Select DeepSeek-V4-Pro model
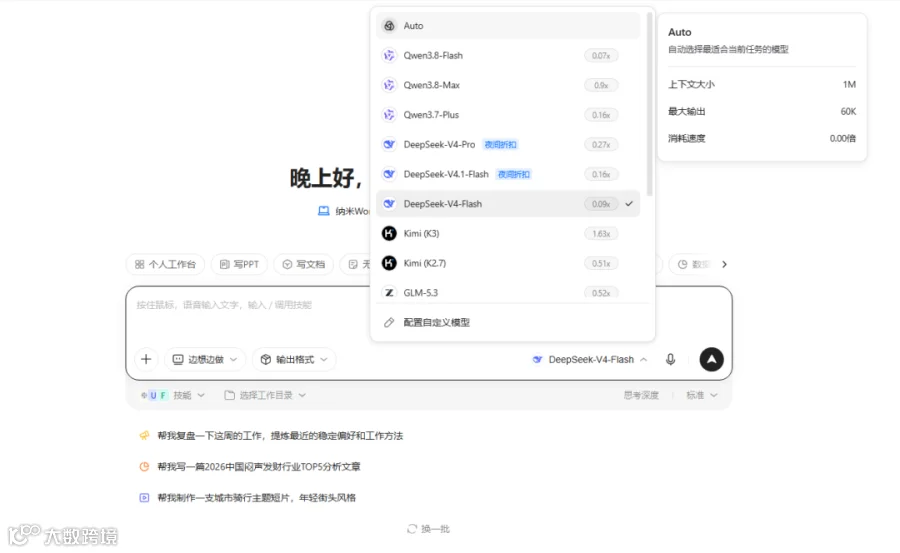This screenshot has height=553, width=900. [x=508, y=145]
